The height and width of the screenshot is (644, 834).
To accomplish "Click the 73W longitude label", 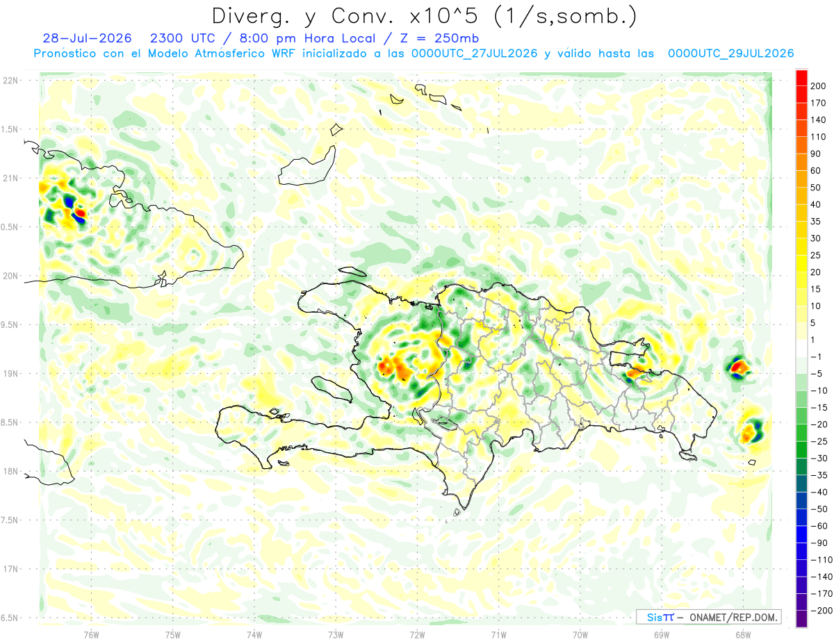I will pos(336,634).
